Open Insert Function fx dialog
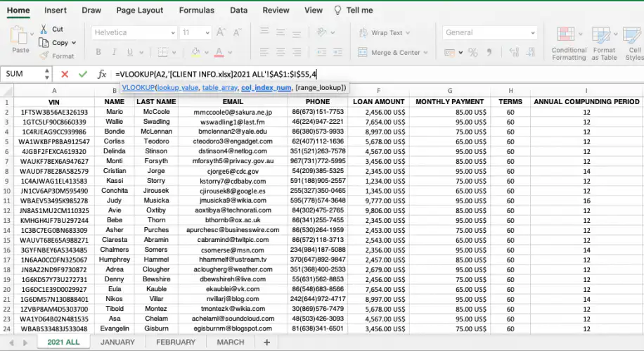This screenshot has height=351, width=644. pos(102,75)
